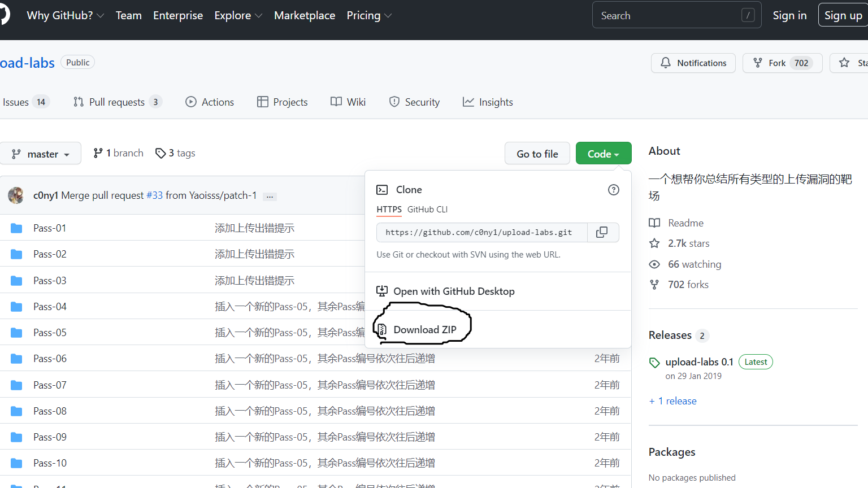Expand the commit message ellipsis

tap(270, 197)
